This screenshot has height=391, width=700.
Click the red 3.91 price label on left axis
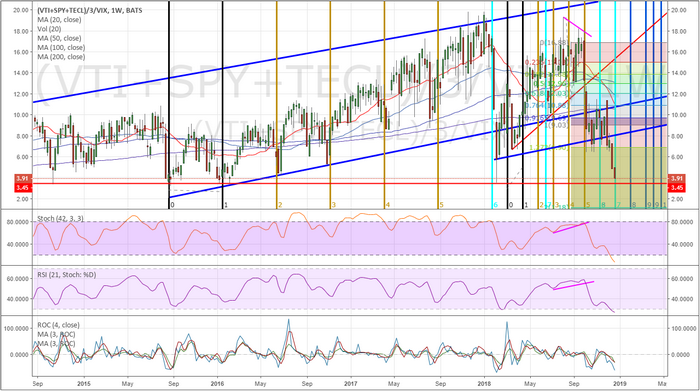click(22, 179)
